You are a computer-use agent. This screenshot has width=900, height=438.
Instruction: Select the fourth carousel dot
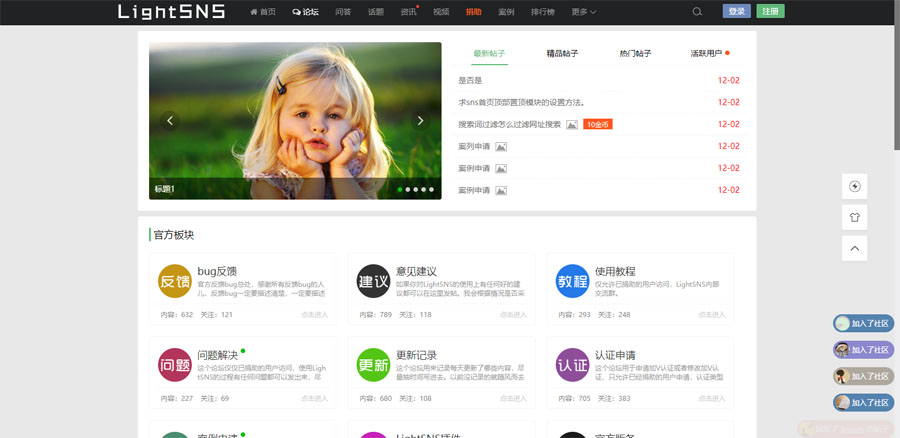pyautogui.click(x=424, y=189)
